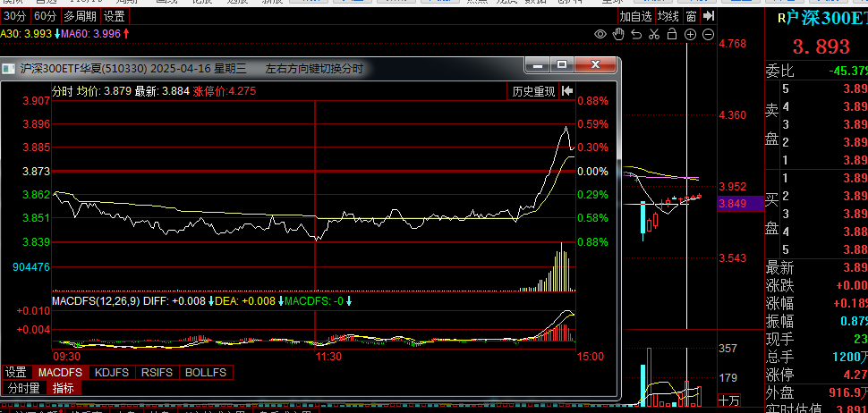This screenshot has width=868, height=413.
Task: Open 历史重现 history replay
Action: [533, 92]
